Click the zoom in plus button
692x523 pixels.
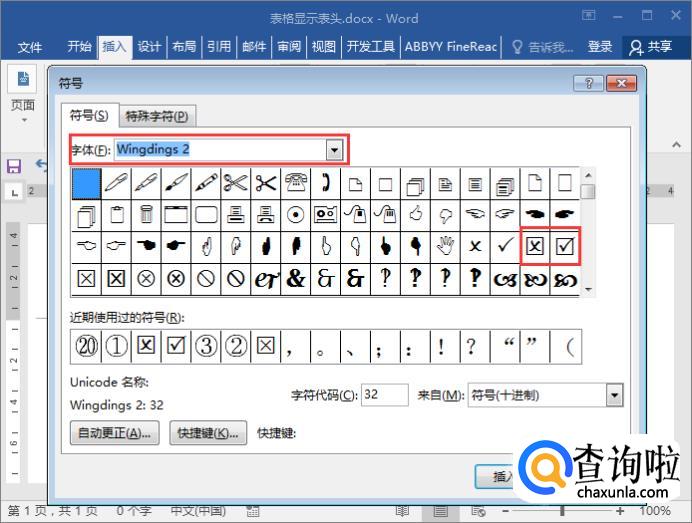[620, 511]
